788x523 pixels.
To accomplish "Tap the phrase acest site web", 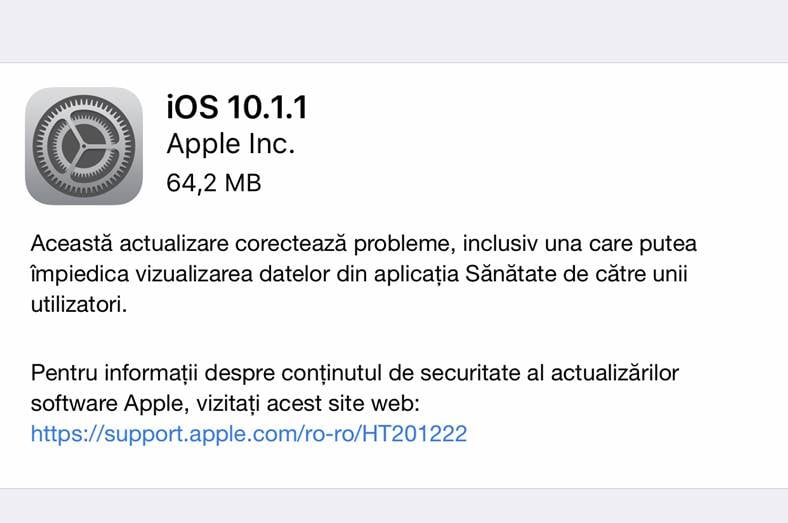I will pos(343,403).
